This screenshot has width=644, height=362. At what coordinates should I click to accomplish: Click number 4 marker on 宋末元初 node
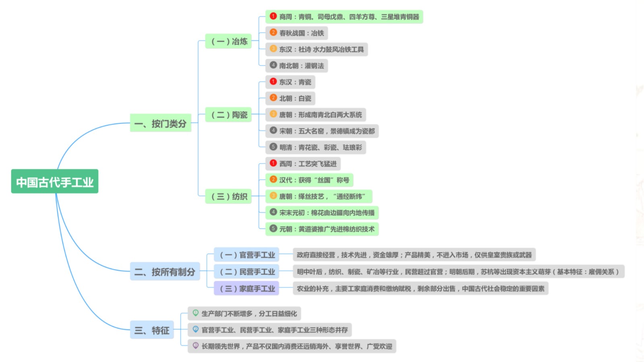point(273,212)
